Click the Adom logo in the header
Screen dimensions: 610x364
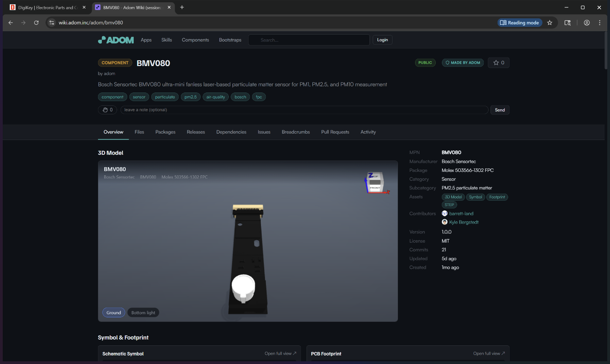point(116,40)
